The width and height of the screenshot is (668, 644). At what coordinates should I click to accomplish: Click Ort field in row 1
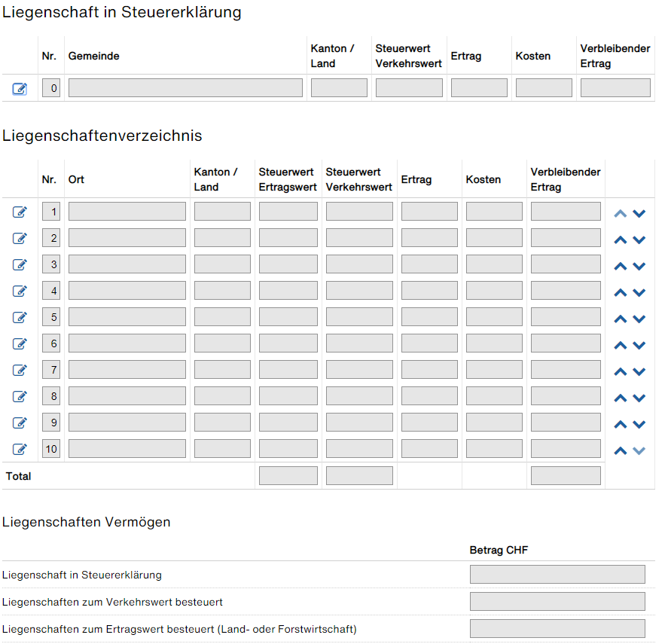(127, 212)
